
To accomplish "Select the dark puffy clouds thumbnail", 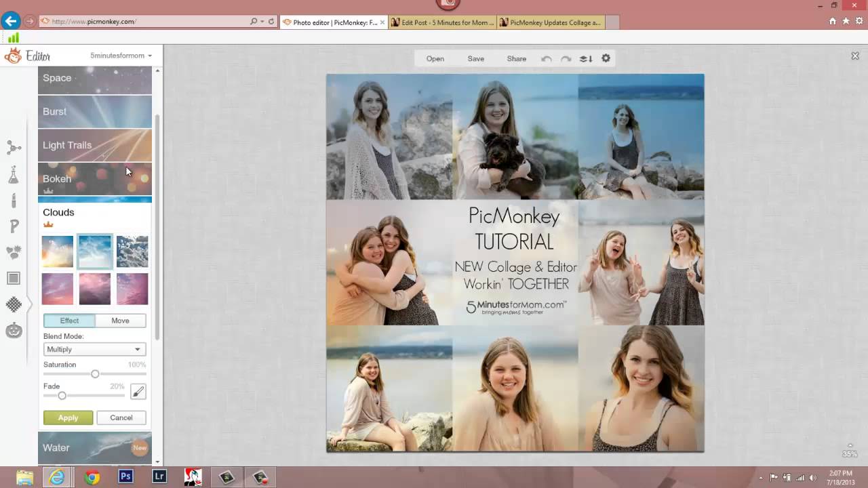I will coord(132,251).
